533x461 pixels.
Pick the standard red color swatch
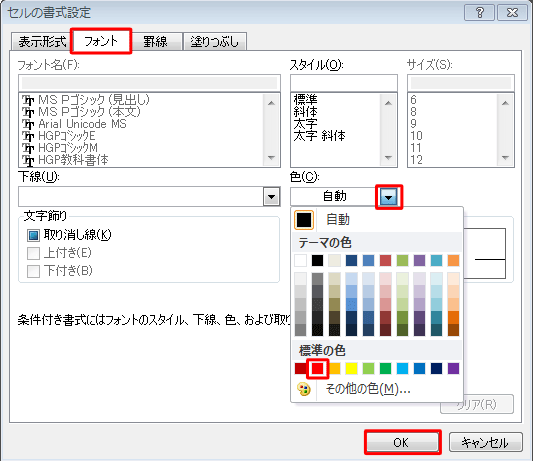click(317, 369)
